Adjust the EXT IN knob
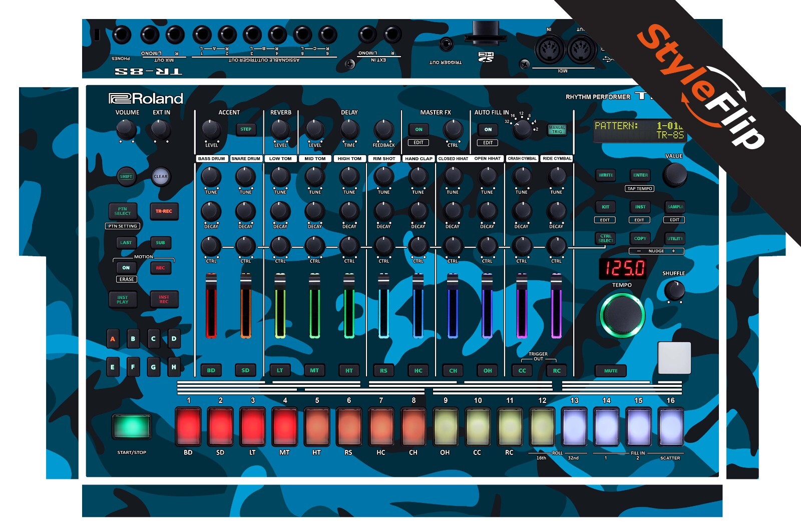The image size is (801, 532). click(161, 130)
